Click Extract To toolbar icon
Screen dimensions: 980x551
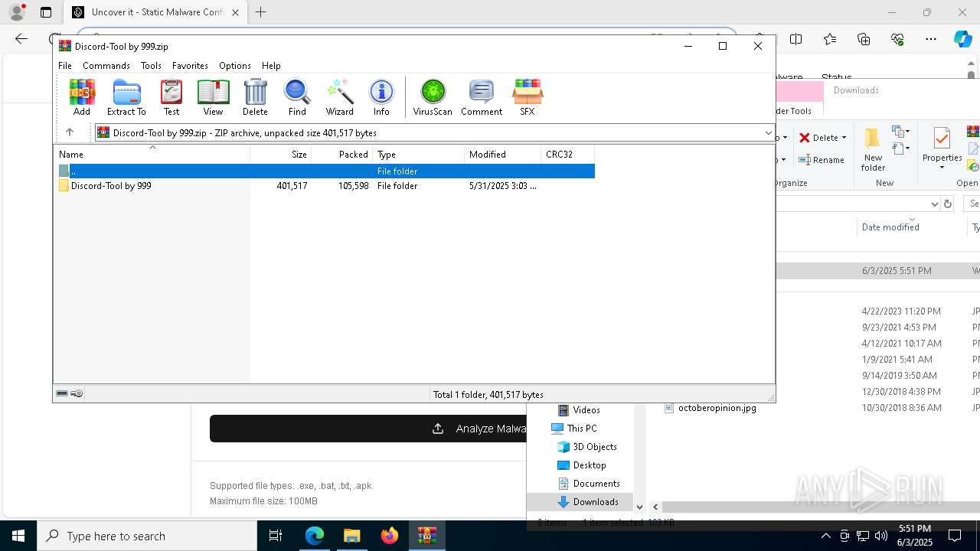(x=126, y=97)
